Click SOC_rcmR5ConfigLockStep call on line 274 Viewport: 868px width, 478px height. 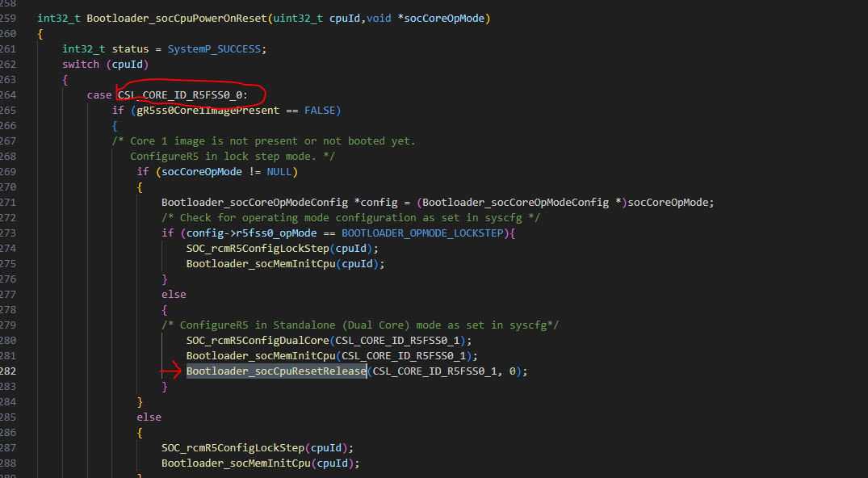[x=258, y=249]
